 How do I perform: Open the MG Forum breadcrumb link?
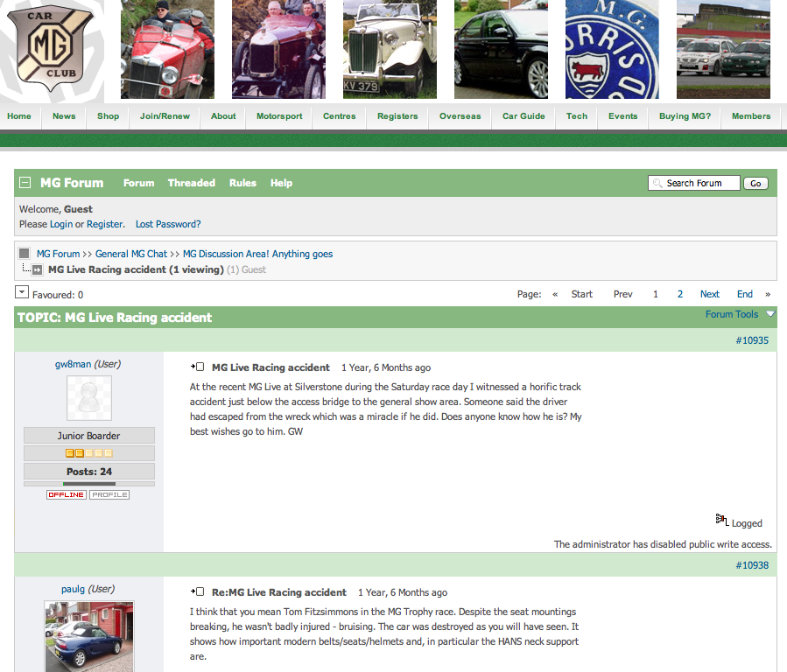tap(59, 254)
